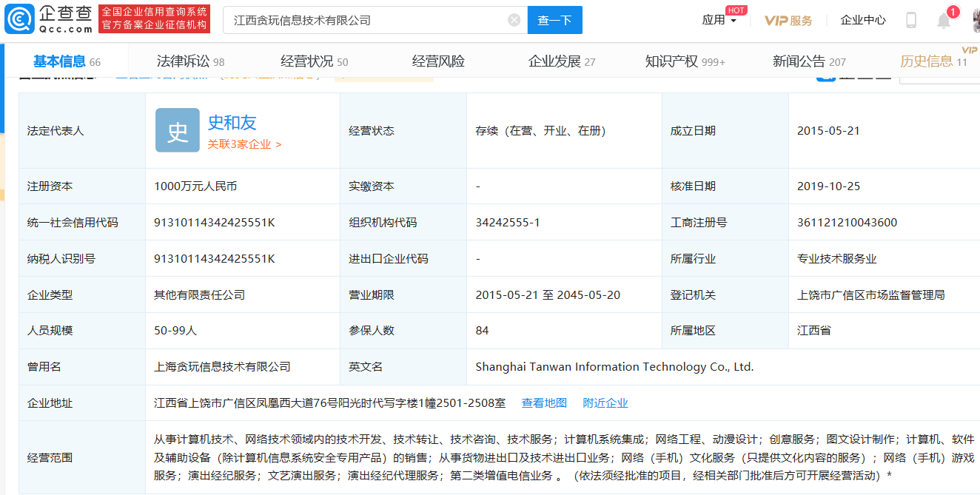Click 史和友's blue avatar tile

click(x=178, y=130)
